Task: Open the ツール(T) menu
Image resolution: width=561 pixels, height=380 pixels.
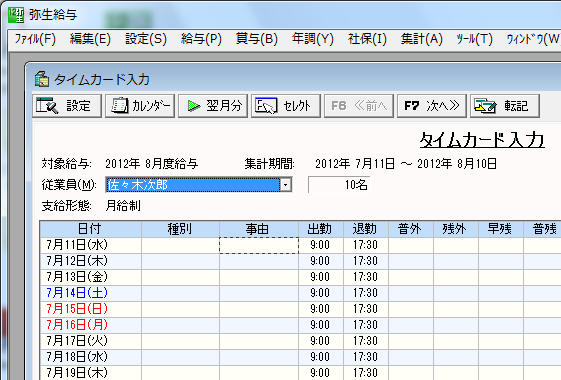Action: [474, 39]
